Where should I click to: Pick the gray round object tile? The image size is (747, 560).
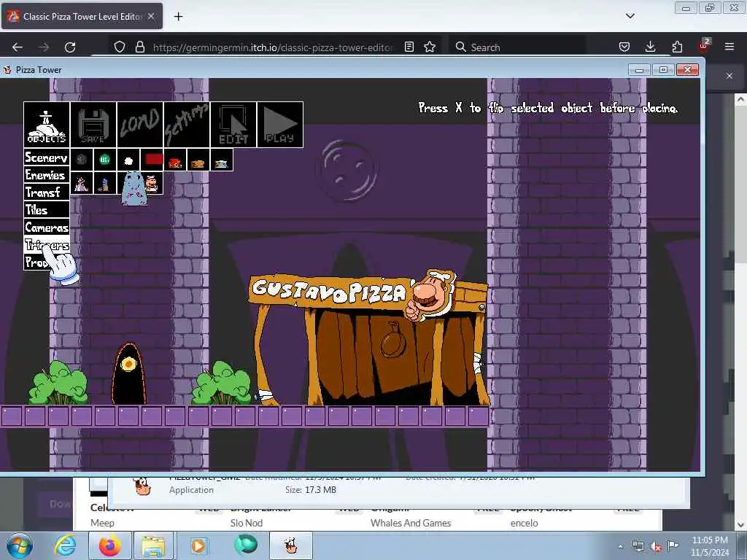pyautogui.click(x=82, y=160)
